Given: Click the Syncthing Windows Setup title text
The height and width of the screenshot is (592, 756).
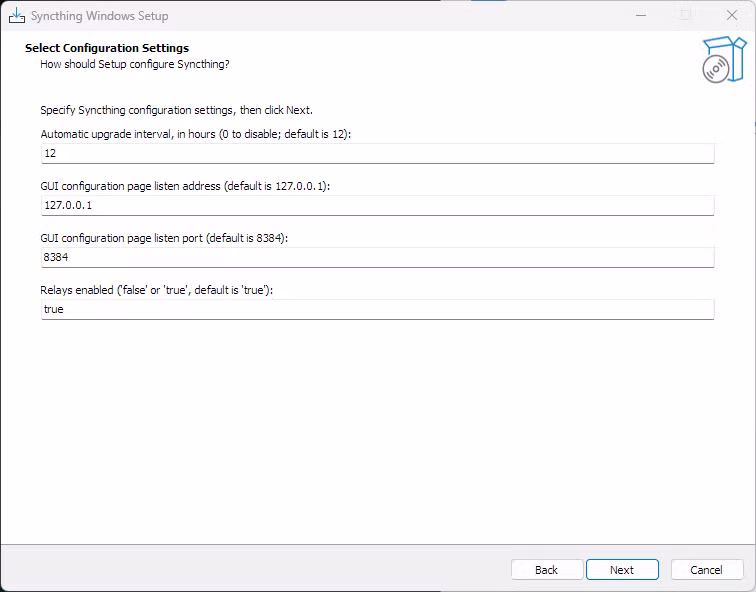Looking at the screenshot, I should (x=100, y=16).
